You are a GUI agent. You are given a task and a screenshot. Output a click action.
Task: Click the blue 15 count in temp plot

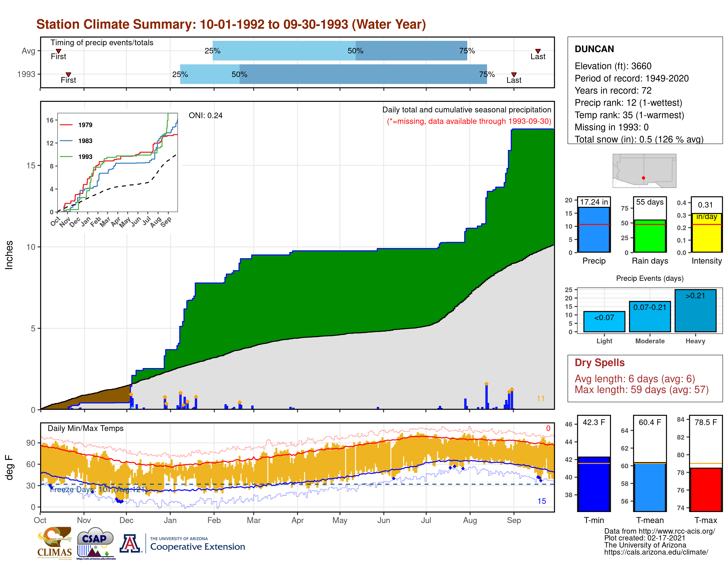point(542,501)
